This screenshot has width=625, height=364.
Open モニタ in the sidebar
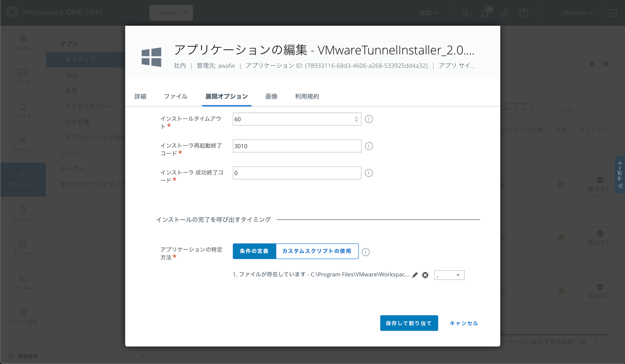coord(23,77)
